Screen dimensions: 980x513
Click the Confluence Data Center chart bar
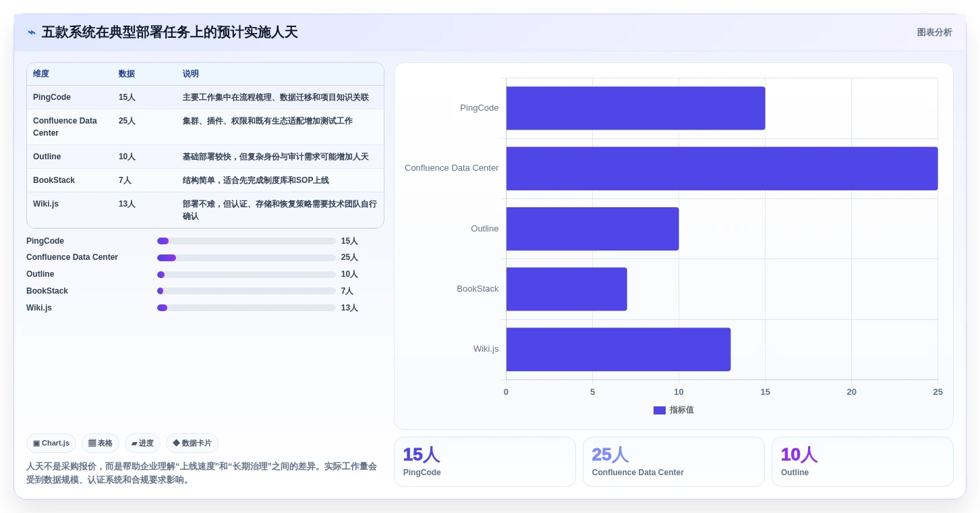pyautogui.click(x=722, y=169)
